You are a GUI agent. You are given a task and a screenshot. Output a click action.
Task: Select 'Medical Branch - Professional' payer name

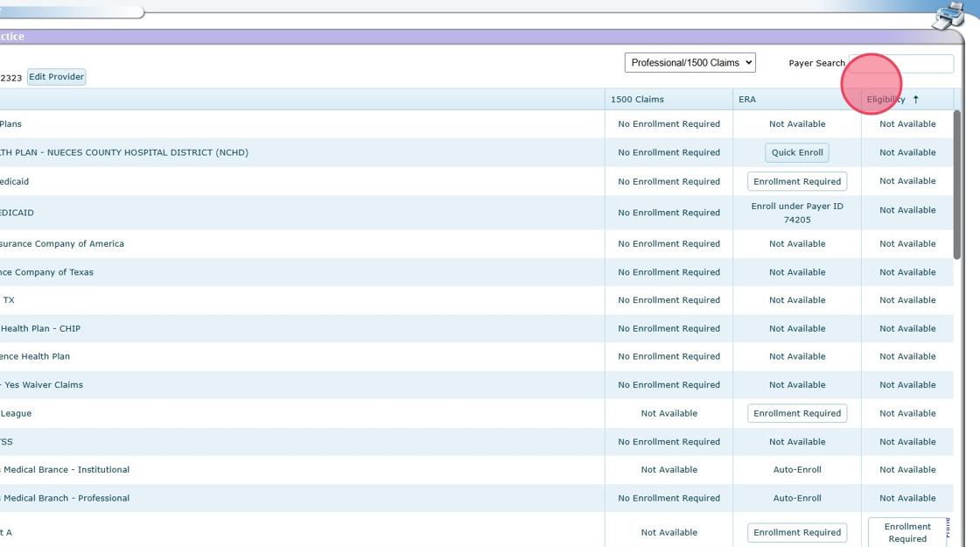[x=66, y=498]
